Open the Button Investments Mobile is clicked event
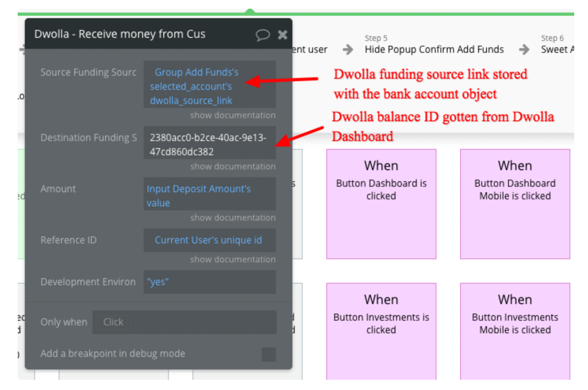Viewport: 588px width, 390px height. click(515, 331)
